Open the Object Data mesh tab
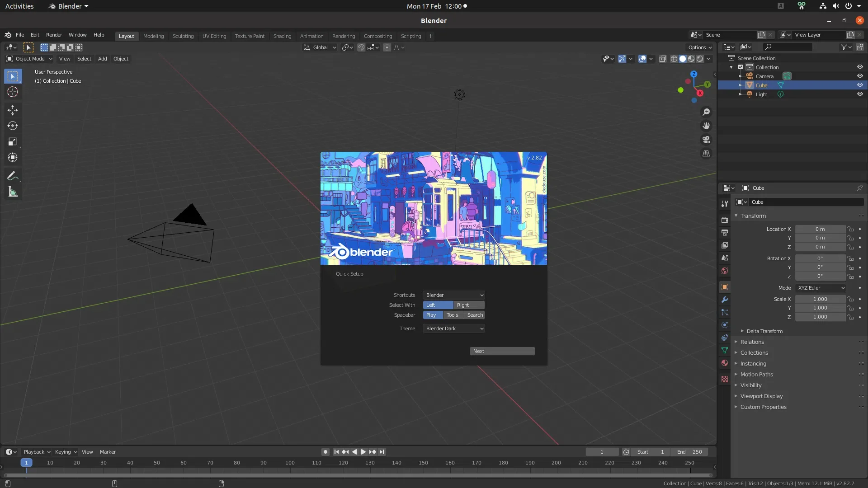This screenshot has width=868, height=488. coord(725,350)
